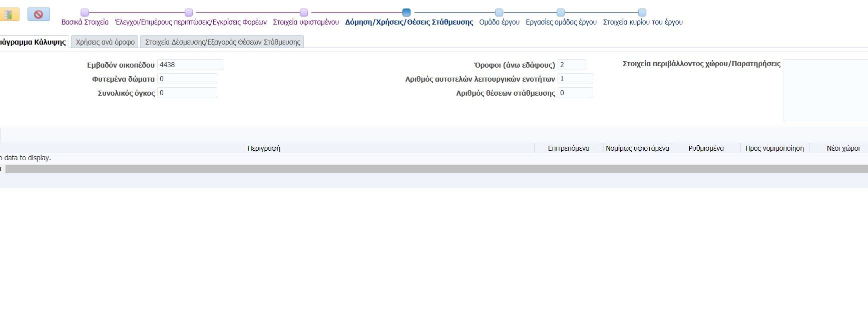Click the grid's horizontal scrollbar
The image size is (868, 319).
436,169
